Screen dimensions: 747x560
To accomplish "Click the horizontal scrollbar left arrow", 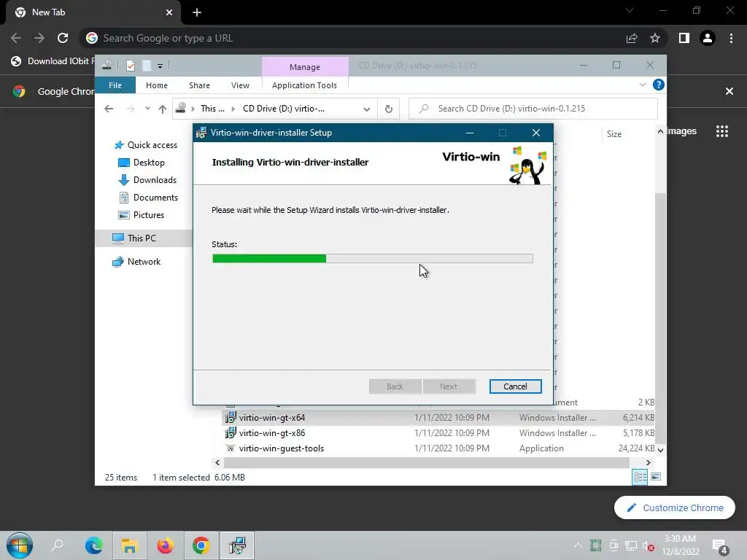I will [x=217, y=462].
